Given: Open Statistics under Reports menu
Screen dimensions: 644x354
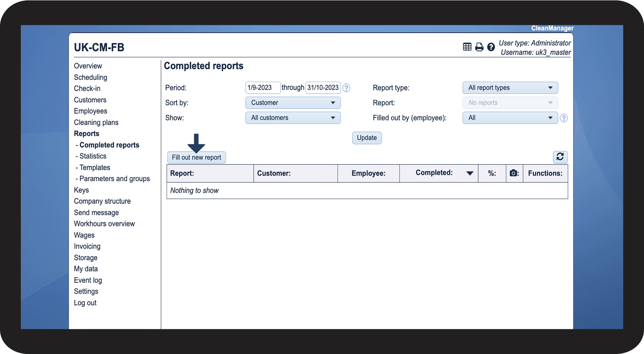Looking at the screenshot, I should 93,156.
